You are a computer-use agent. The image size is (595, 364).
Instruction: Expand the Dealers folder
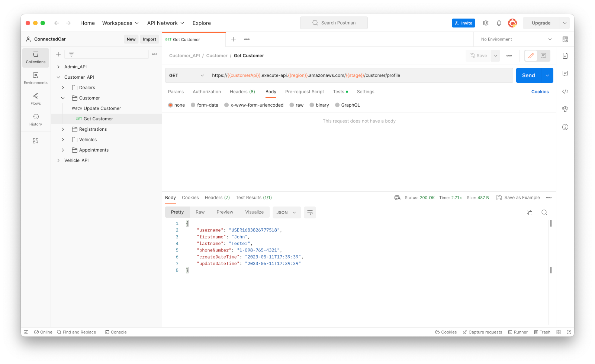point(63,88)
